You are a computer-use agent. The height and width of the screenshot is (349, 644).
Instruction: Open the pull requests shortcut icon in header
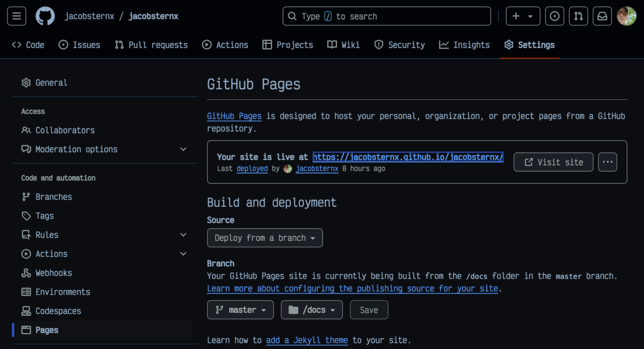click(x=579, y=17)
